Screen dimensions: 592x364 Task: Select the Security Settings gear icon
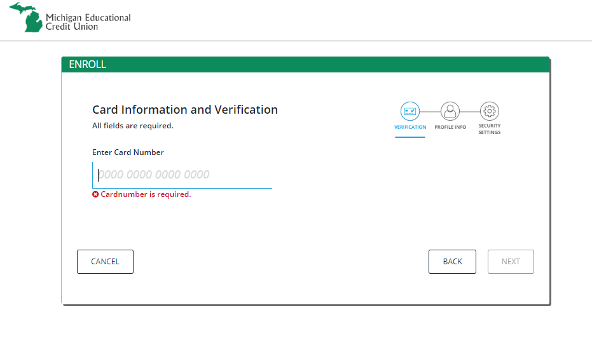490,111
